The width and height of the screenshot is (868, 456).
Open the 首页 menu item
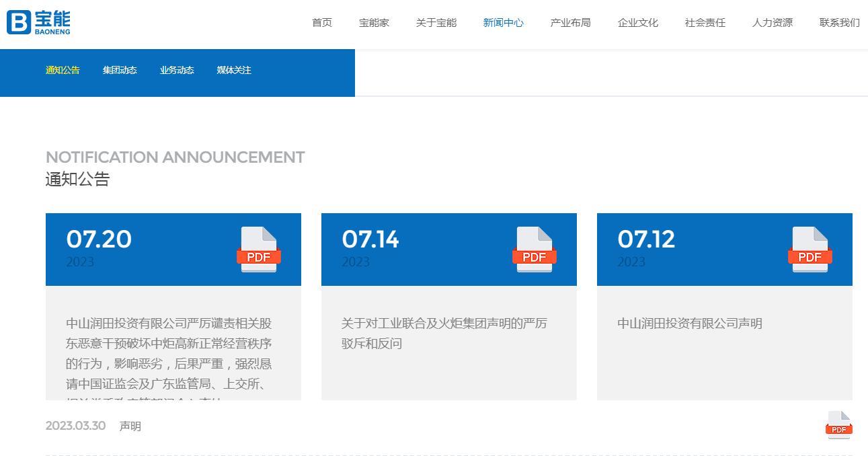(x=321, y=22)
